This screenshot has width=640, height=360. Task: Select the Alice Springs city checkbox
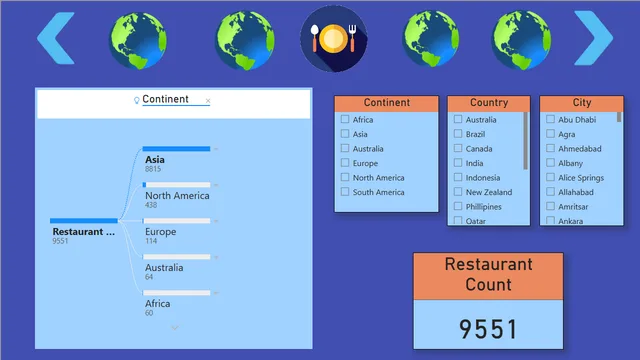[550, 177]
